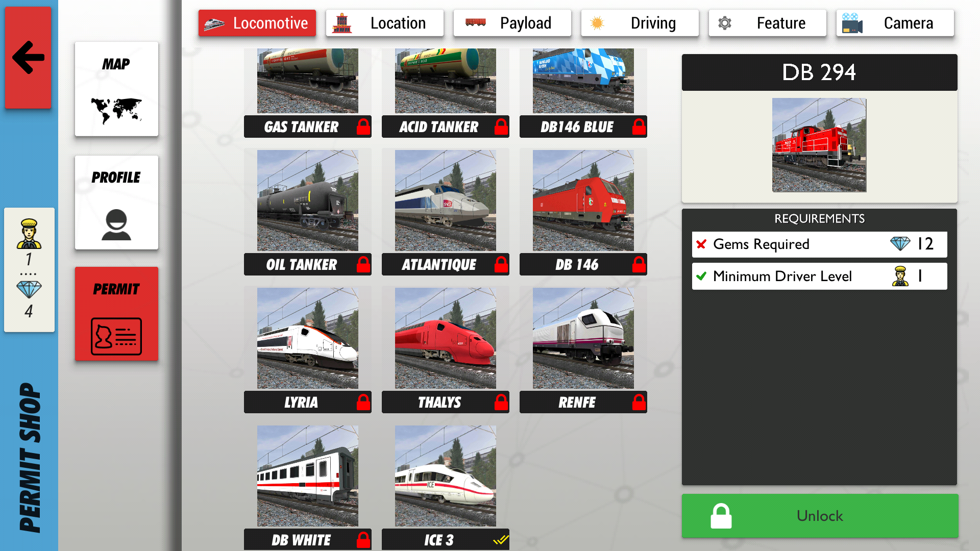Tap the gem count diamond icon
Image resolution: width=980 pixels, height=551 pixels.
[x=29, y=290]
